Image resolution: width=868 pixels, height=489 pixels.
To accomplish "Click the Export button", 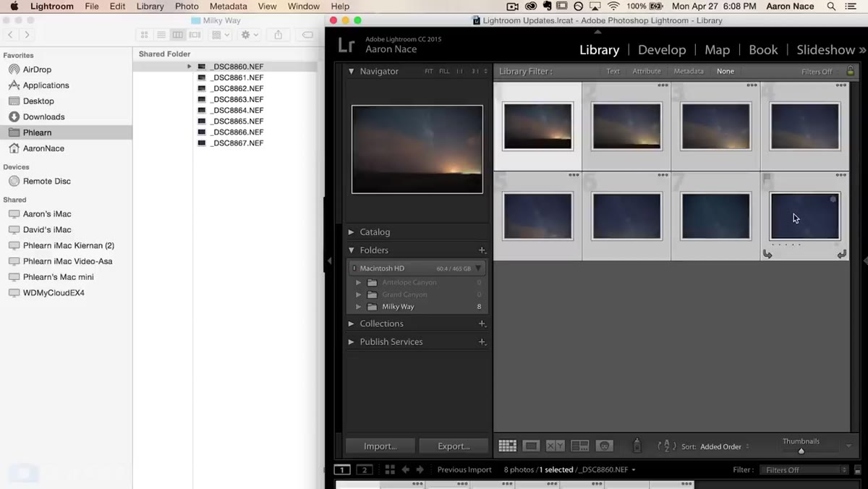I will 454,446.
